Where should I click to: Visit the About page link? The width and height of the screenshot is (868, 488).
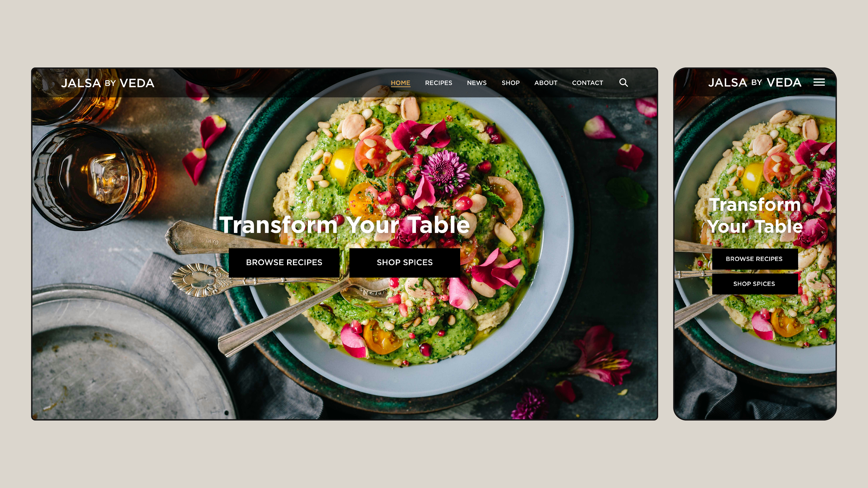545,83
